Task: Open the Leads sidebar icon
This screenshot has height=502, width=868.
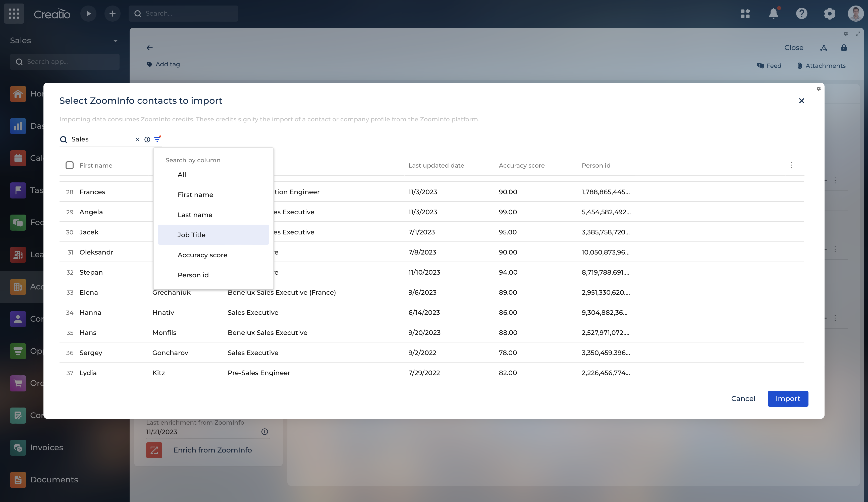Action: click(18, 255)
